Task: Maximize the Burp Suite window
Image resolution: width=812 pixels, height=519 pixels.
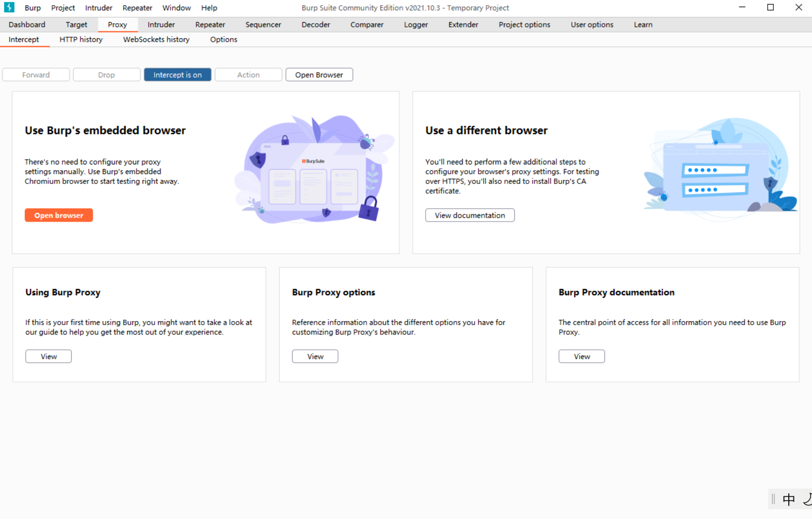Action: [x=770, y=7]
